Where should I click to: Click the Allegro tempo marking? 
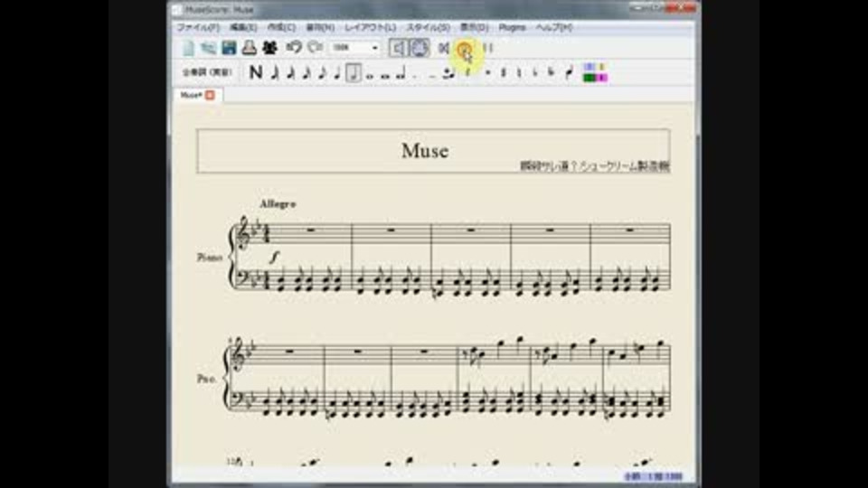(x=278, y=204)
